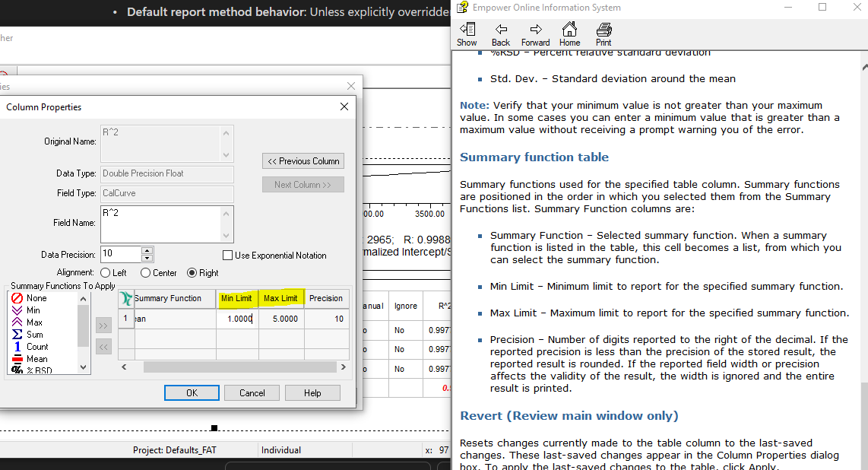868x470 pixels.
Task: Click the Data Type field Double Precision Float
Action: [166, 174]
